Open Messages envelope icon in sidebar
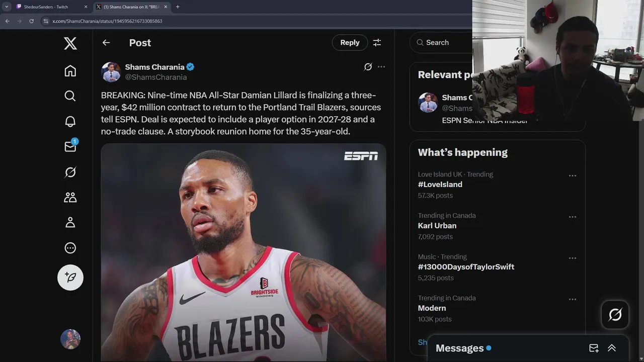This screenshot has height=362, width=644. pyautogui.click(x=70, y=146)
